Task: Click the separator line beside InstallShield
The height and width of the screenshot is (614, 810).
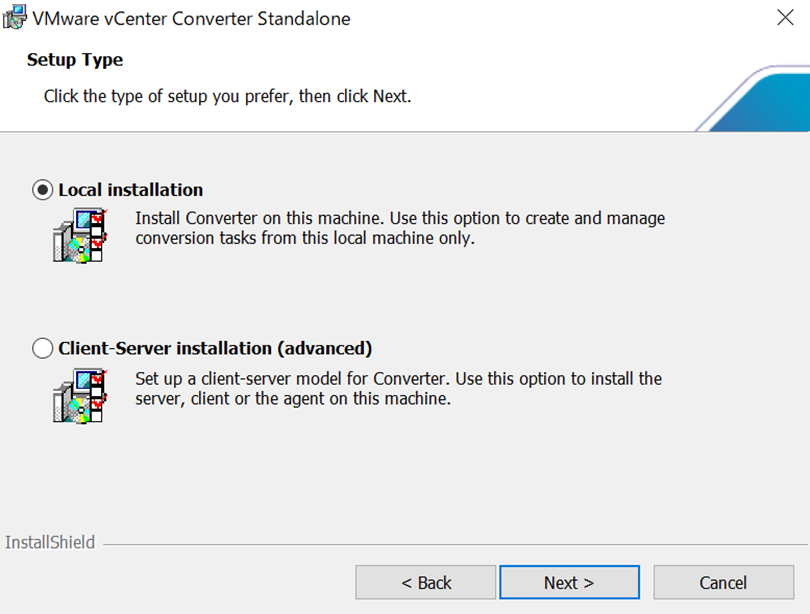Action: click(x=450, y=545)
